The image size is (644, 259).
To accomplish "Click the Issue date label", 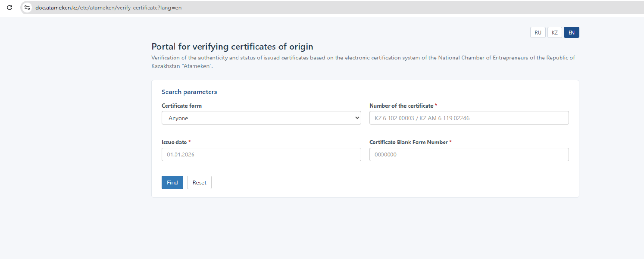I will (176, 142).
